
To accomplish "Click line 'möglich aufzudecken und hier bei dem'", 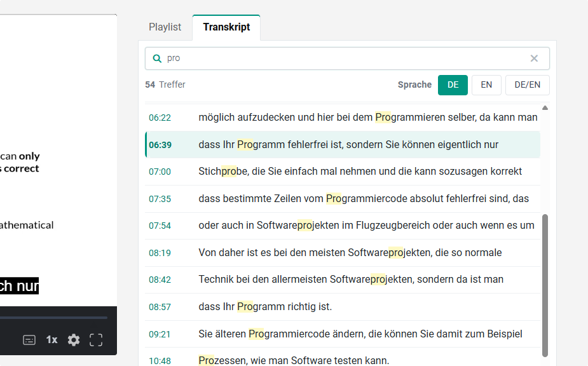I will 368,118.
